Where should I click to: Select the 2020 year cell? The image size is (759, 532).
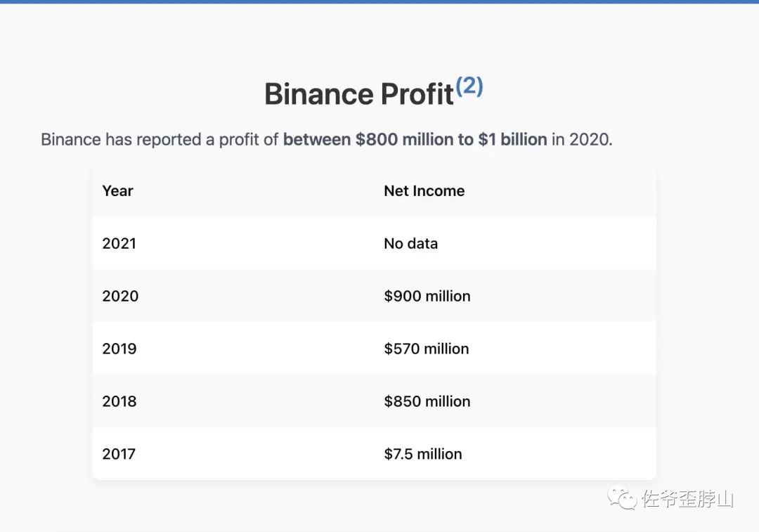tap(120, 297)
